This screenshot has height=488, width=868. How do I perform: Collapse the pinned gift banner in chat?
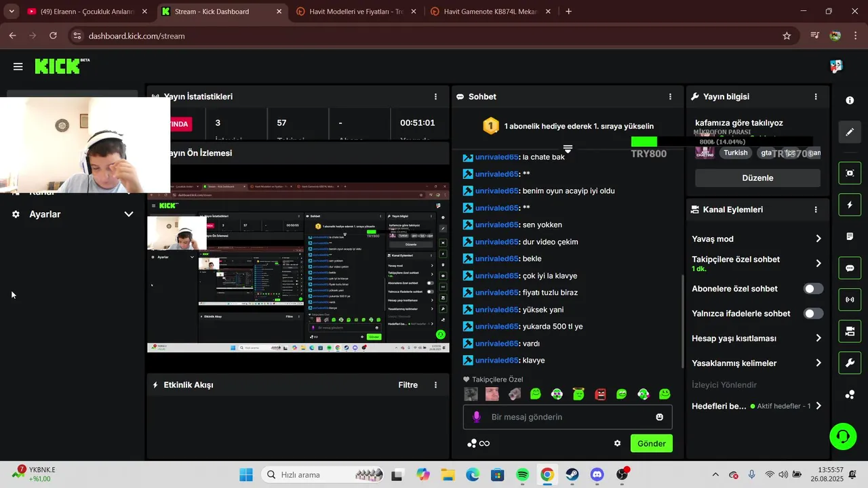(x=568, y=148)
